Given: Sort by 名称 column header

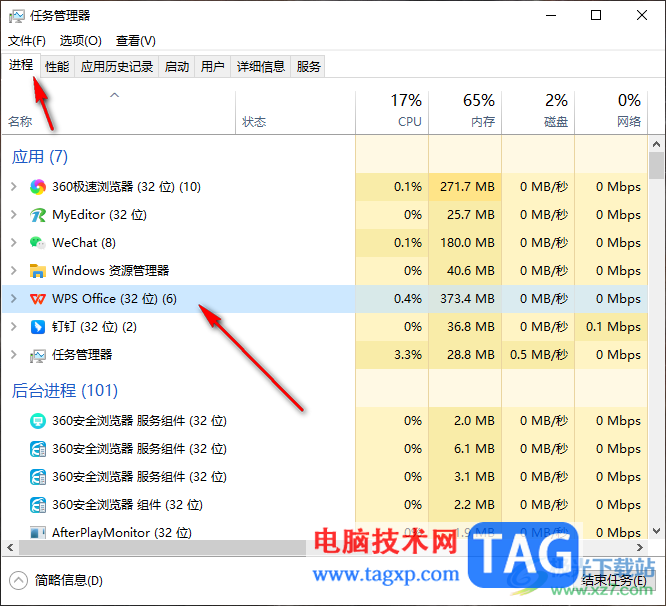Looking at the screenshot, I should (119, 113).
